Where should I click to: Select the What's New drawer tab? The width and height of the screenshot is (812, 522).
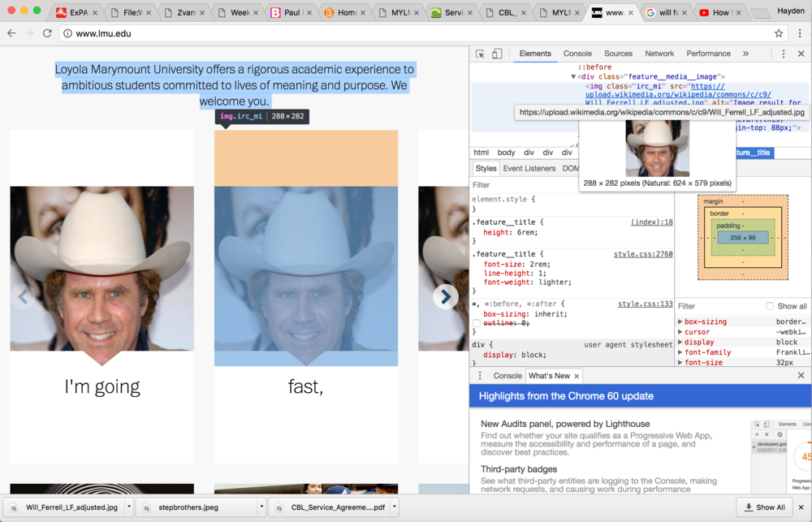click(x=549, y=376)
